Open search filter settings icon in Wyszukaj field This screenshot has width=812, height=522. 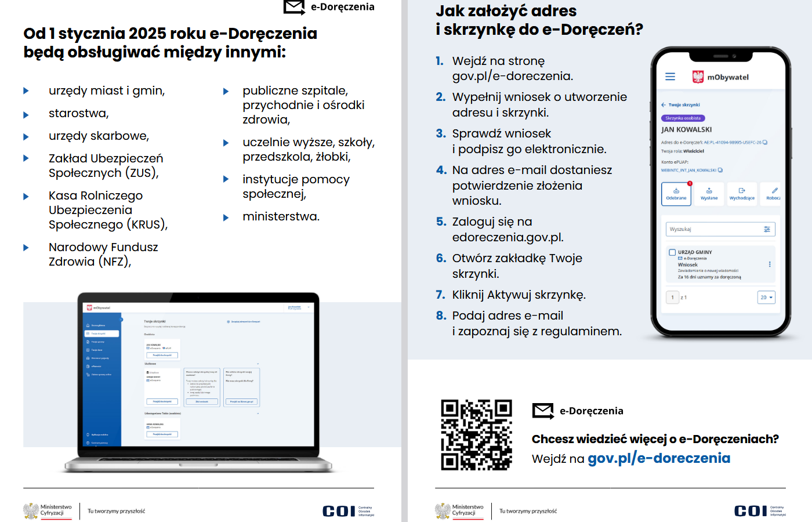pos(767,229)
